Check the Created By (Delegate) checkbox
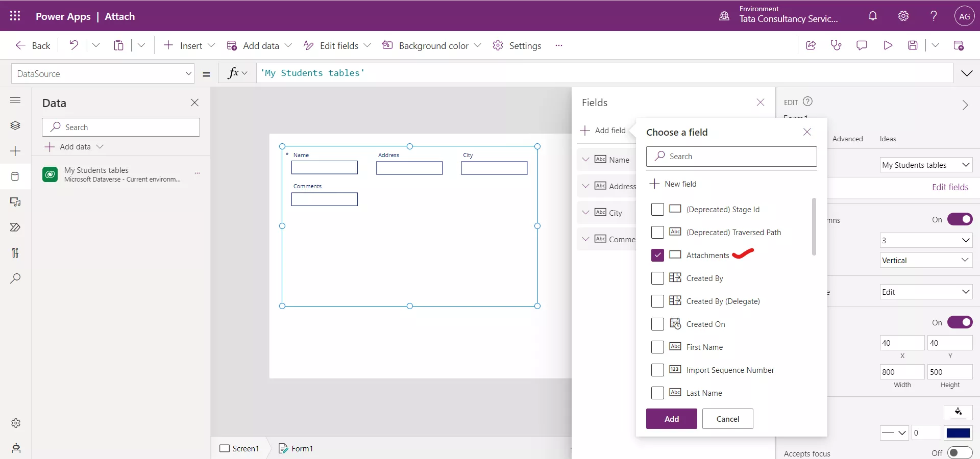 657,301
